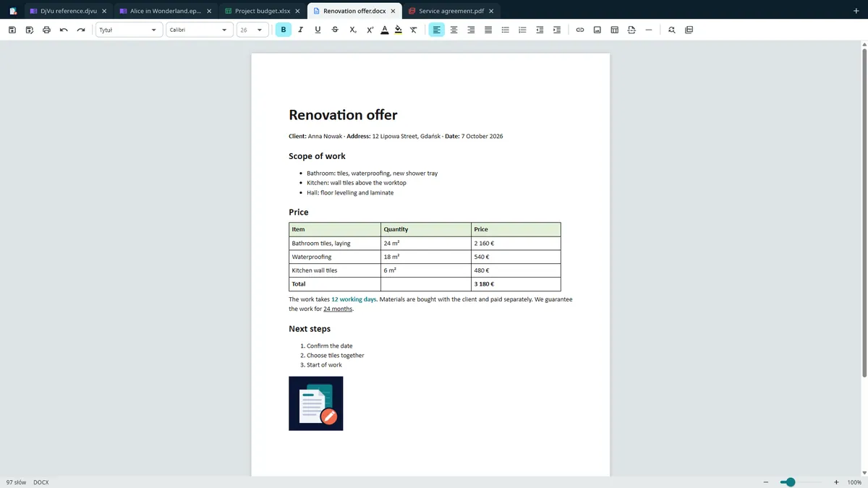The height and width of the screenshot is (488, 868).
Task: Zoom out with the minus icon in the status bar
Action: pyautogui.click(x=766, y=482)
